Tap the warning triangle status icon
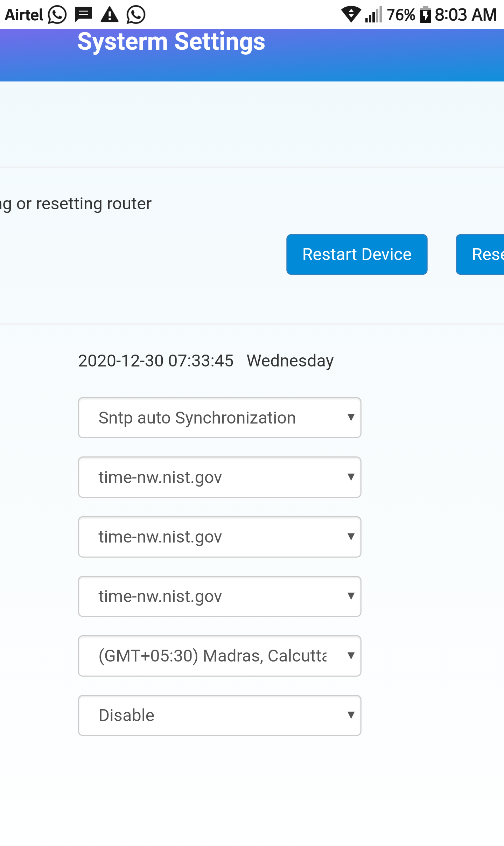The height and width of the screenshot is (846, 504). (x=110, y=15)
